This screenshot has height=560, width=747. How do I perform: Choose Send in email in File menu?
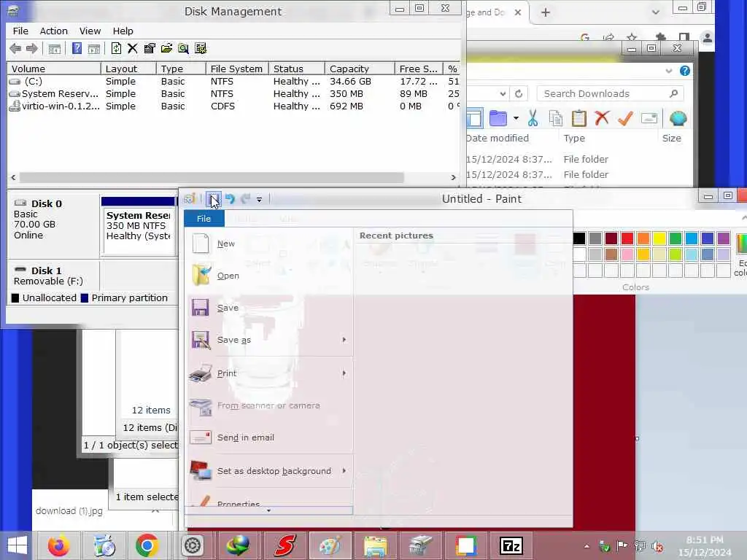coord(269,437)
